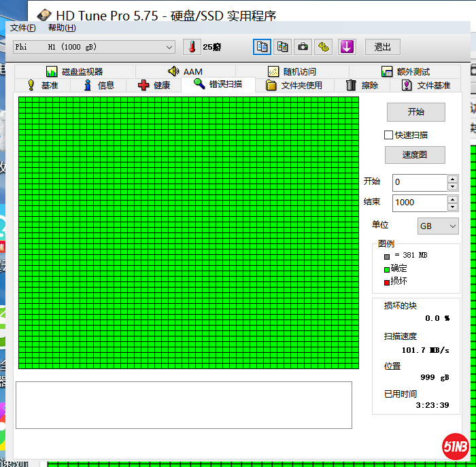Image resolution: width=476 pixels, height=467 pixels.
Task: Switch to the 基准 tab
Action: pos(42,85)
